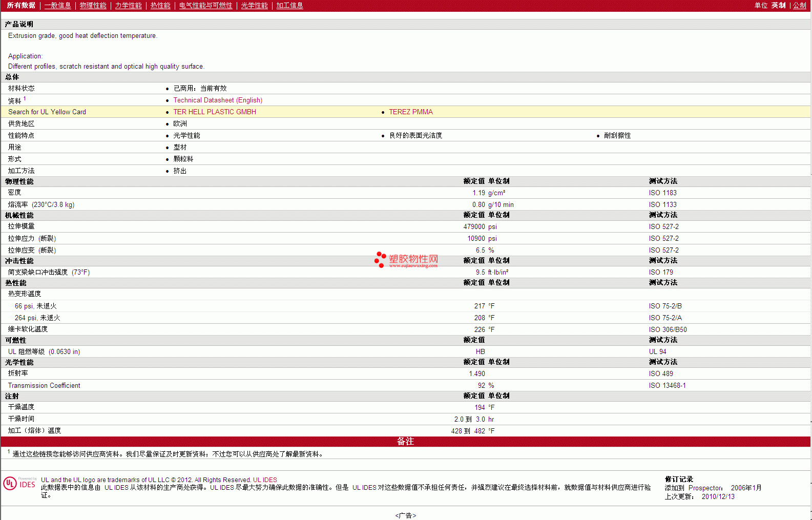Switch to the 光学性能 tab
The width and height of the screenshot is (812, 520).
254,5
